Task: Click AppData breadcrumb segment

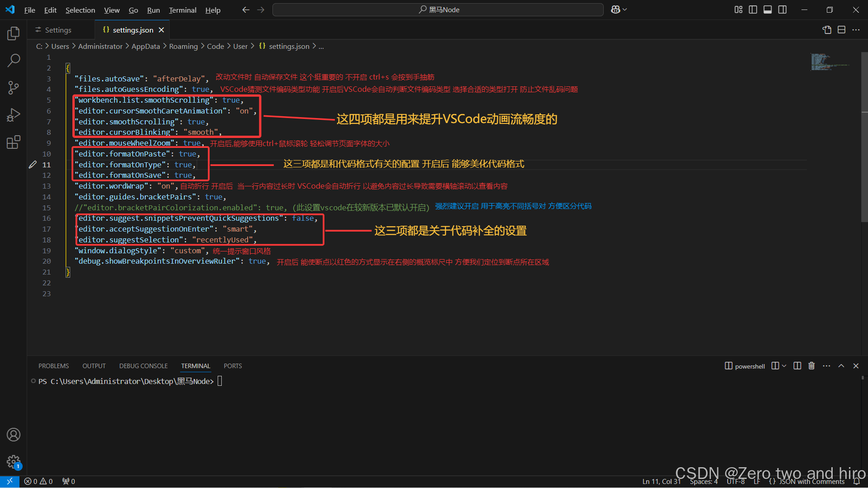Action: (x=146, y=46)
